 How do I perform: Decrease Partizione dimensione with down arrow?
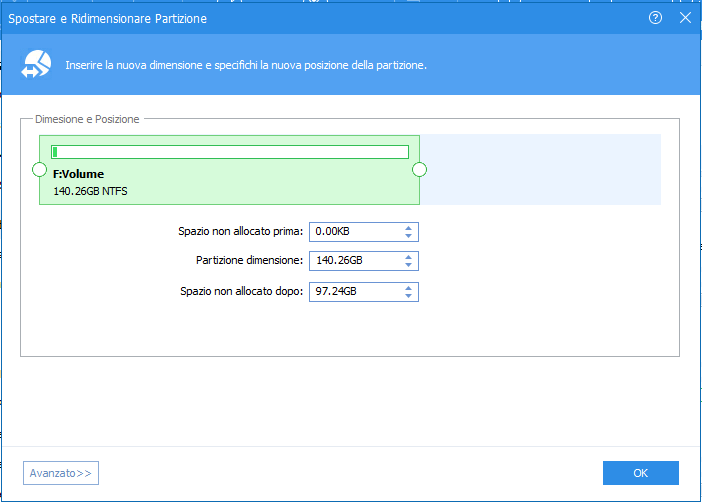click(409, 266)
